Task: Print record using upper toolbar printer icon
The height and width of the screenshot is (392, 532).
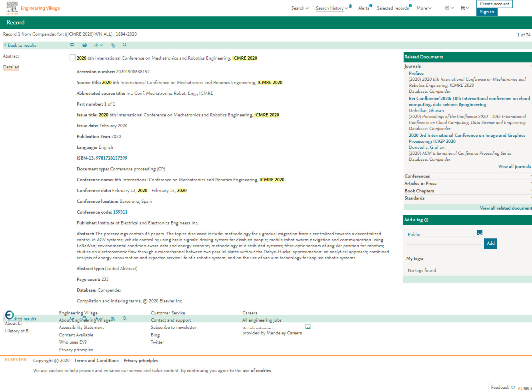Action: click(x=84, y=45)
